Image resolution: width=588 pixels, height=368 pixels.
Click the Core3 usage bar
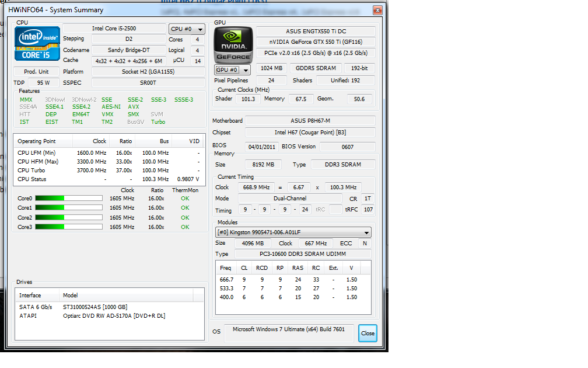coord(69,227)
